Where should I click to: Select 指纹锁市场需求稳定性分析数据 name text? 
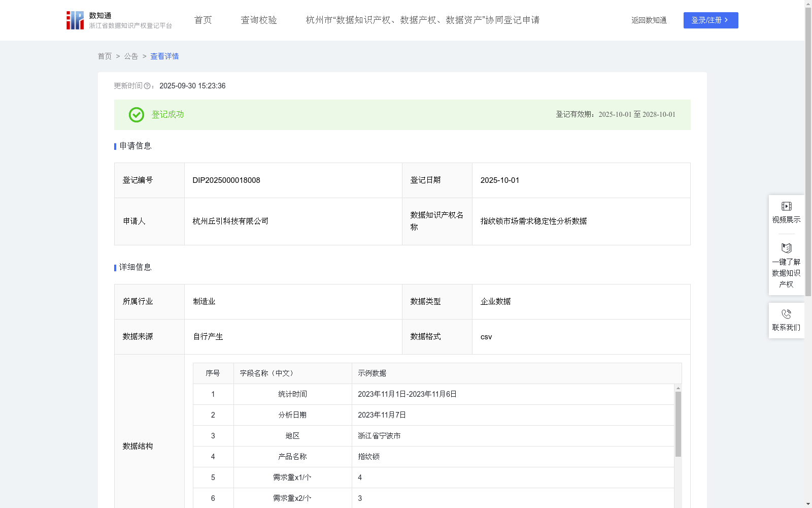click(533, 221)
